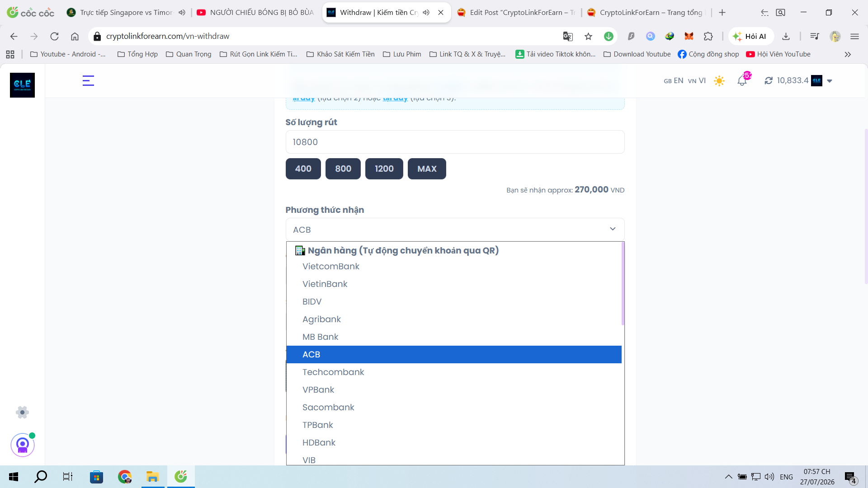
Task: Open the green download extension
Action: 609,36
